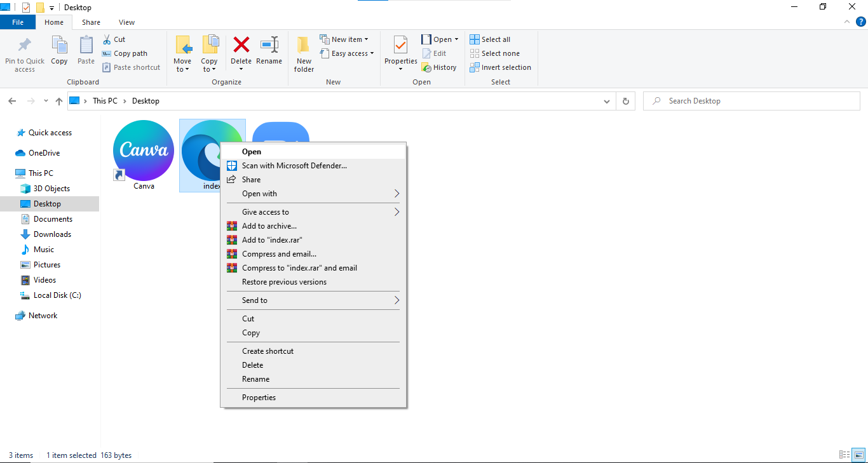
Task: Click the Back navigation arrow
Action: pos(12,101)
